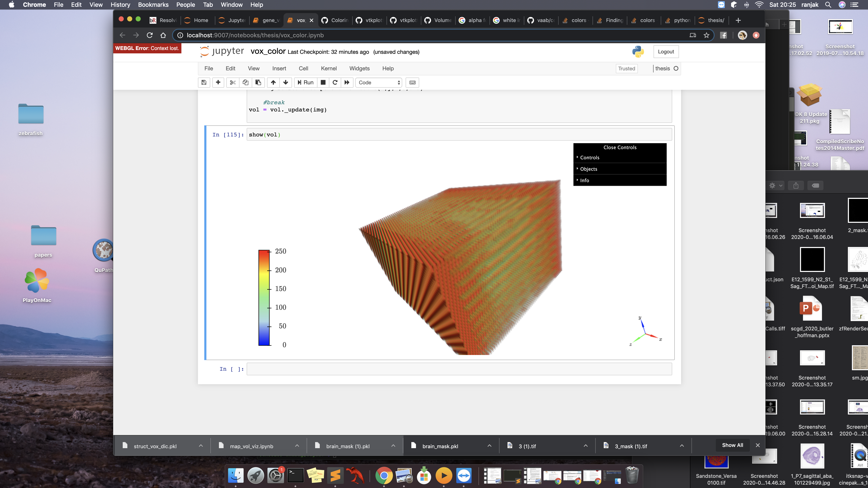Screen dimensions: 868x488
Task: Open the Cell menu
Action: coord(303,68)
